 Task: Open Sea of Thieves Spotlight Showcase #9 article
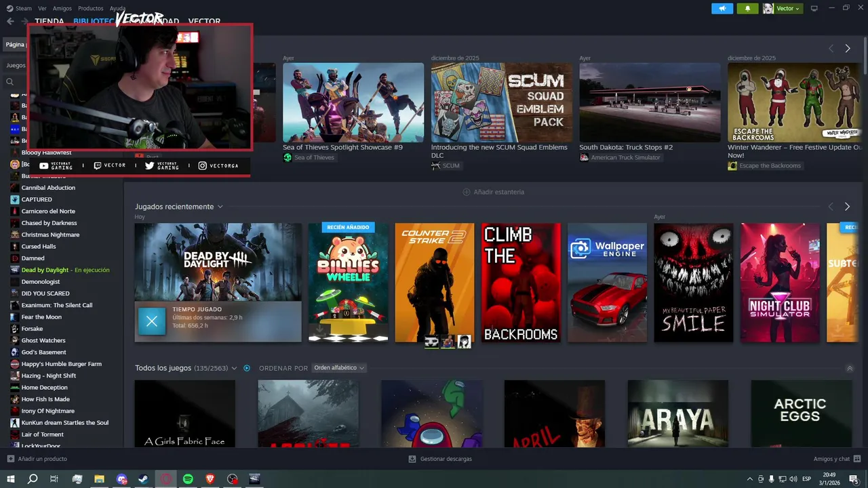tap(353, 102)
